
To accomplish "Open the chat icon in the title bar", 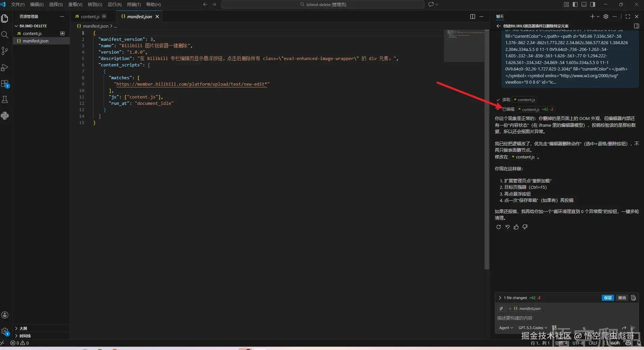I will (x=431, y=4).
